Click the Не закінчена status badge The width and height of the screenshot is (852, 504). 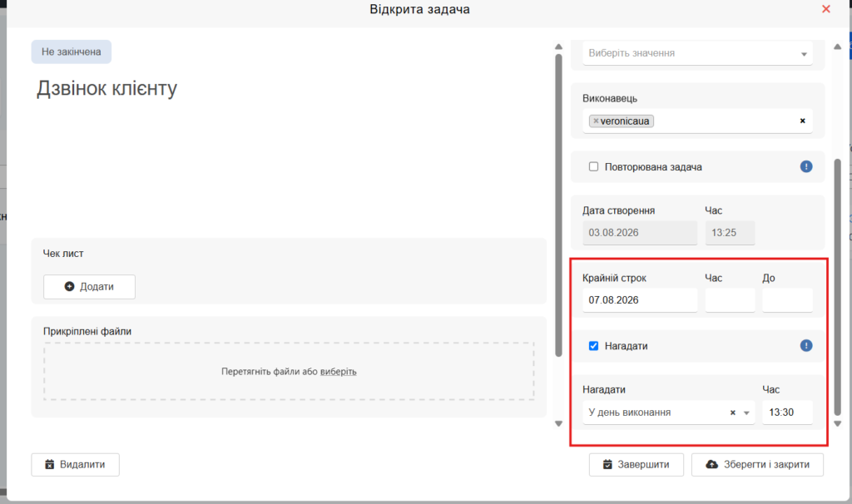tap(72, 52)
